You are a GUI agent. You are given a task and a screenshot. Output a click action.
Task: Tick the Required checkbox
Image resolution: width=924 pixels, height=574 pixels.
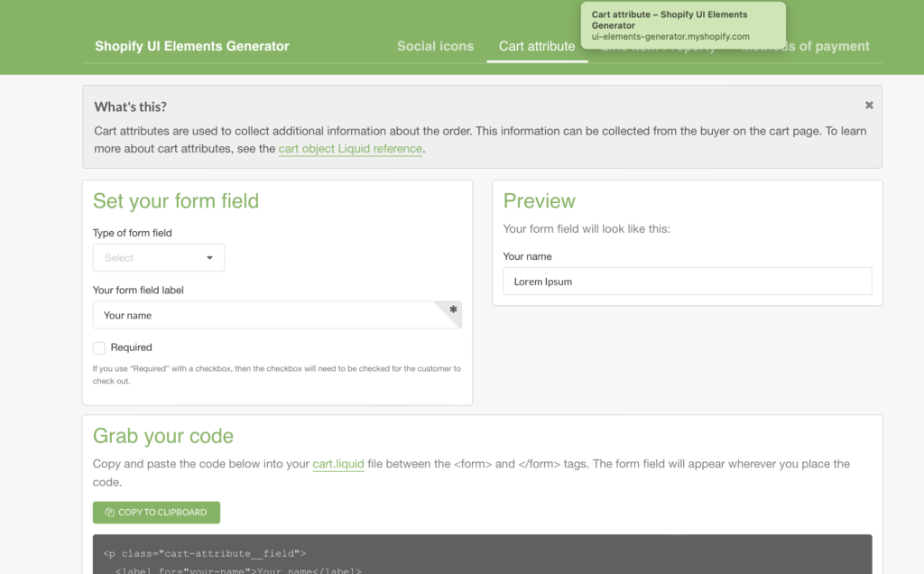99,348
